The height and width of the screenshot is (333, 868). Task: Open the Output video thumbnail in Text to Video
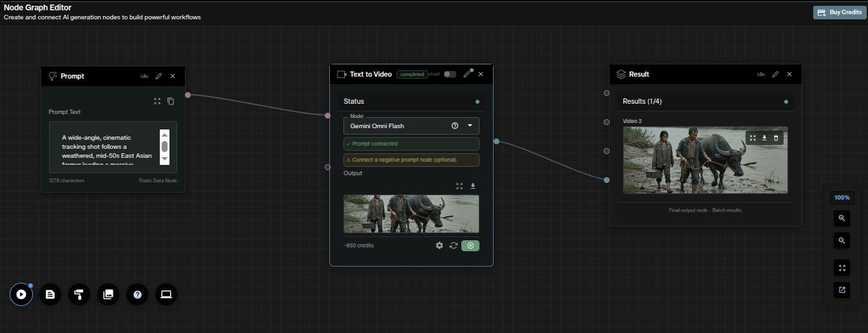411,214
